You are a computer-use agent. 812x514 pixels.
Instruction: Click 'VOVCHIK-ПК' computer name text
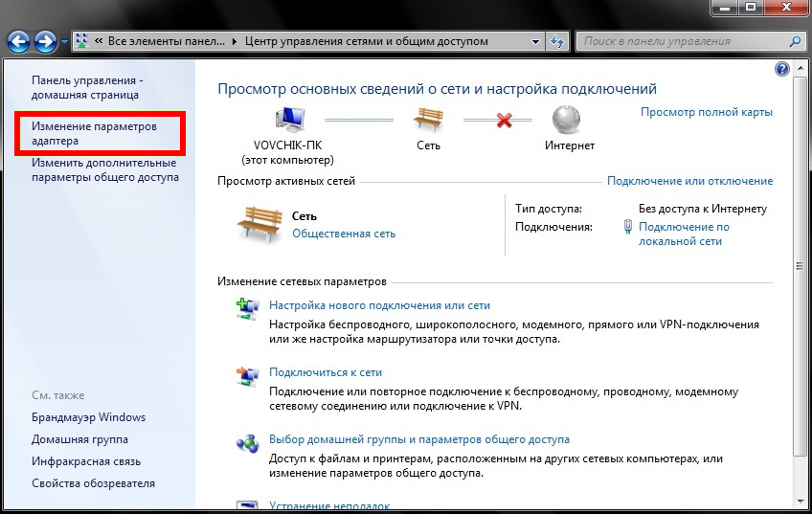tap(287, 146)
